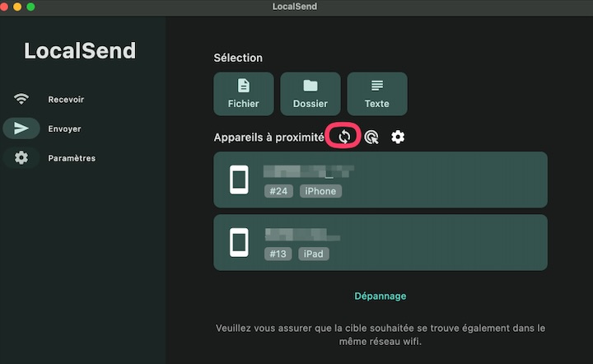Click the #24 badge on first device
593x364 pixels.
[278, 191]
